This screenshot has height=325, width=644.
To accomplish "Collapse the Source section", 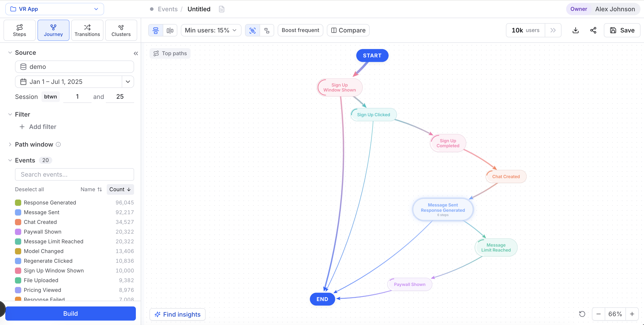I will [10, 53].
